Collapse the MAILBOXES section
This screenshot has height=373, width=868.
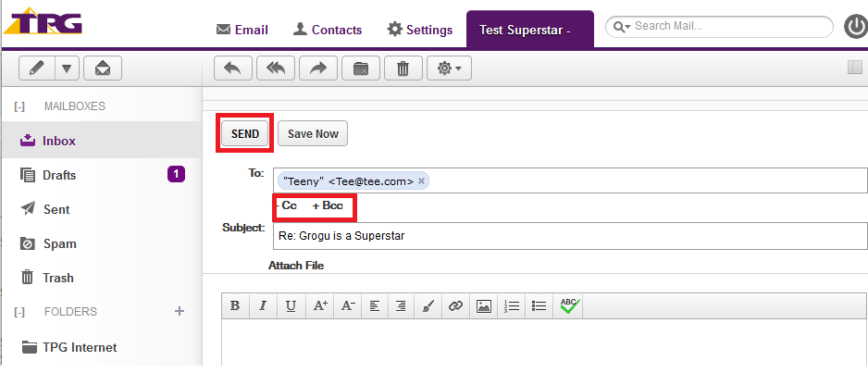point(19,106)
